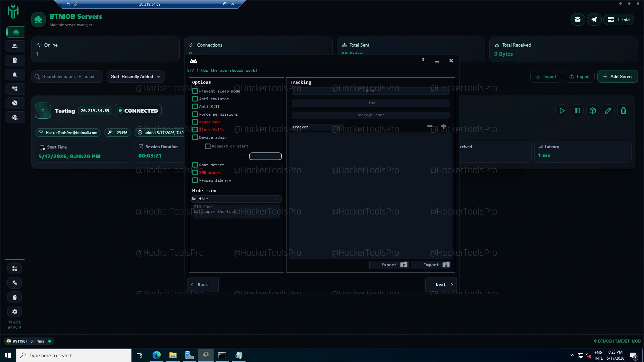Show hidden icons in the system tray
The height and width of the screenshot is (362, 644).
pos(572,356)
